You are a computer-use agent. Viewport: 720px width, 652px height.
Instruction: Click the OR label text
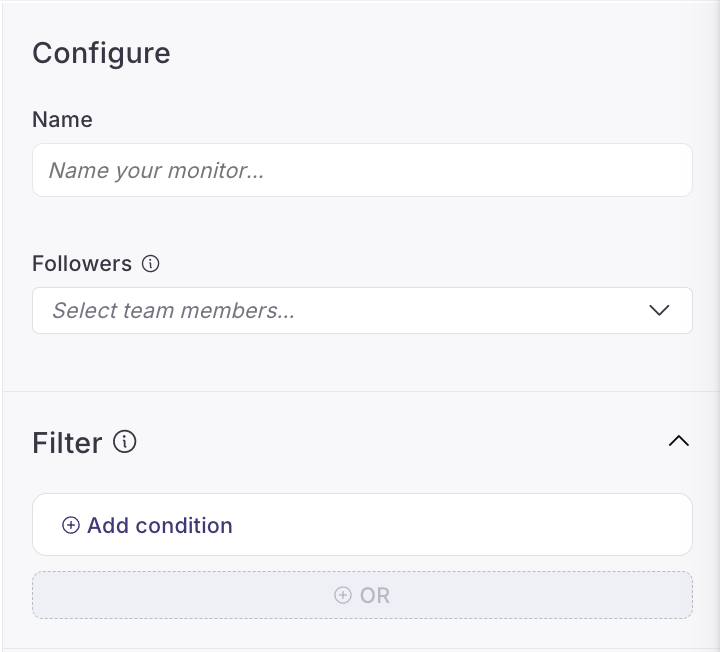[x=375, y=596]
